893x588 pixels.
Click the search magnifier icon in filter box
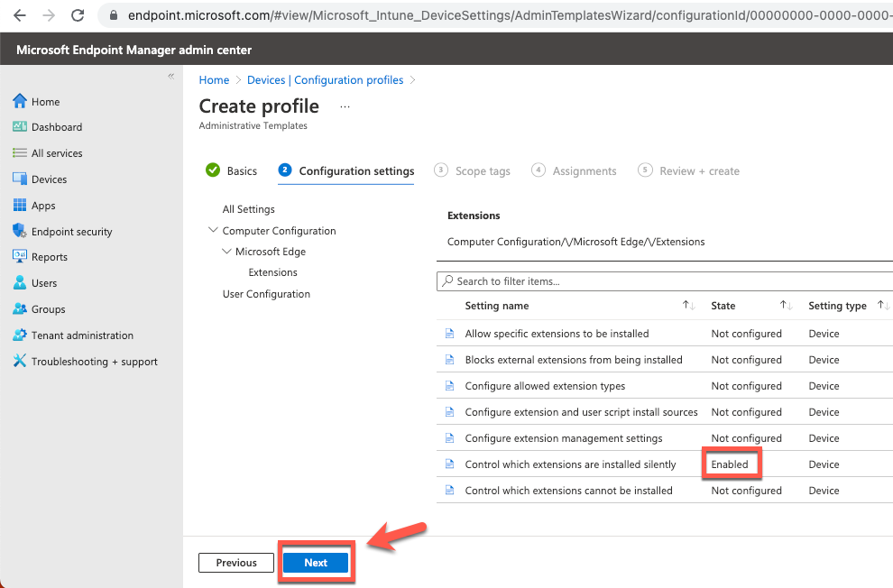point(448,280)
